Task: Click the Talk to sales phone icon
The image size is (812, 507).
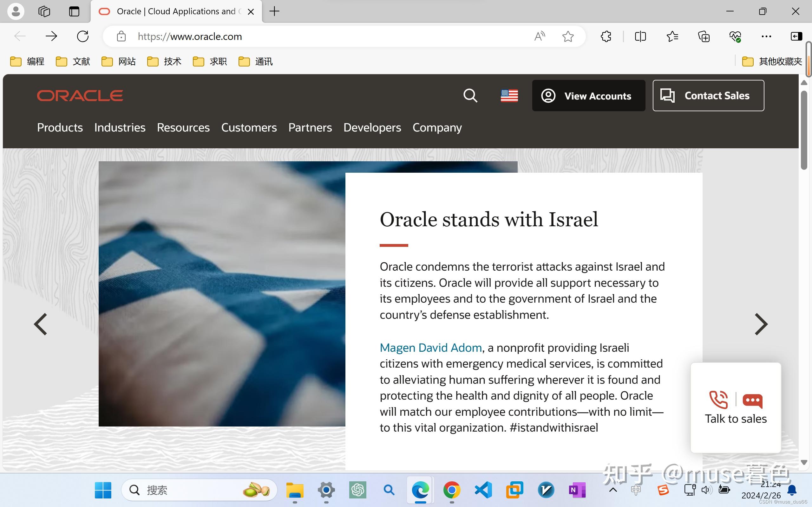Action: 718,400
